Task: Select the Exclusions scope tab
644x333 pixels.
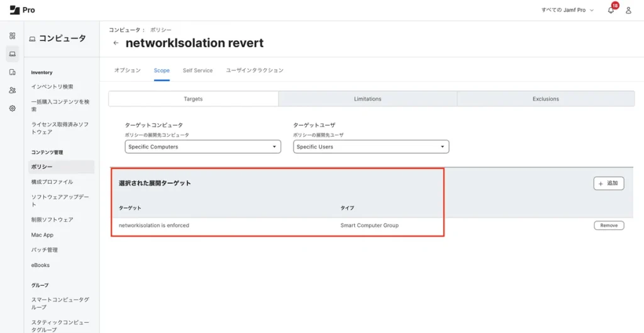Action: pyautogui.click(x=545, y=99)
